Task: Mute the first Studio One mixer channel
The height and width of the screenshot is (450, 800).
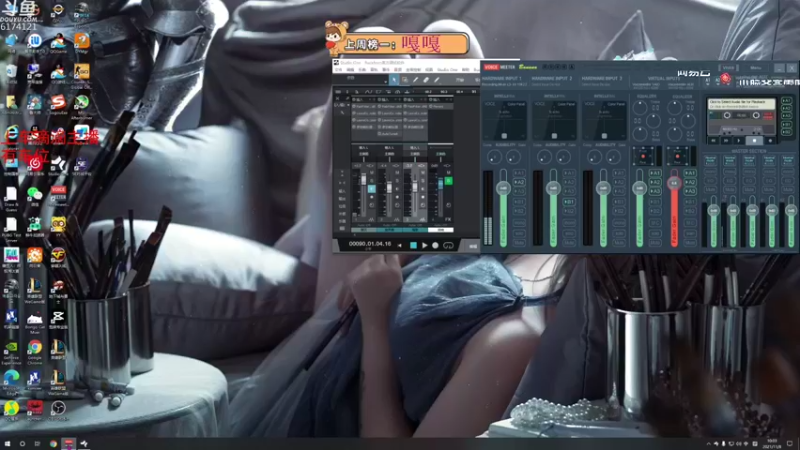Action: 371,173
